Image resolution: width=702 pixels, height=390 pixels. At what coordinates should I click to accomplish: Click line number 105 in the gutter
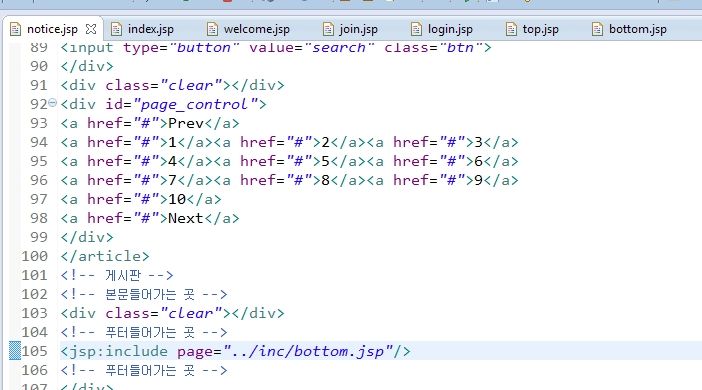34,351
